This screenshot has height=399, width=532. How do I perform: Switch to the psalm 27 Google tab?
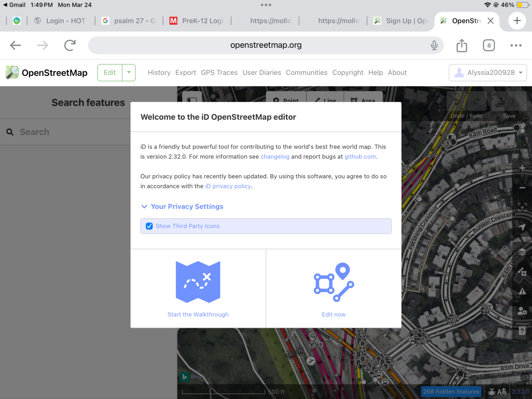pos(129,21)
